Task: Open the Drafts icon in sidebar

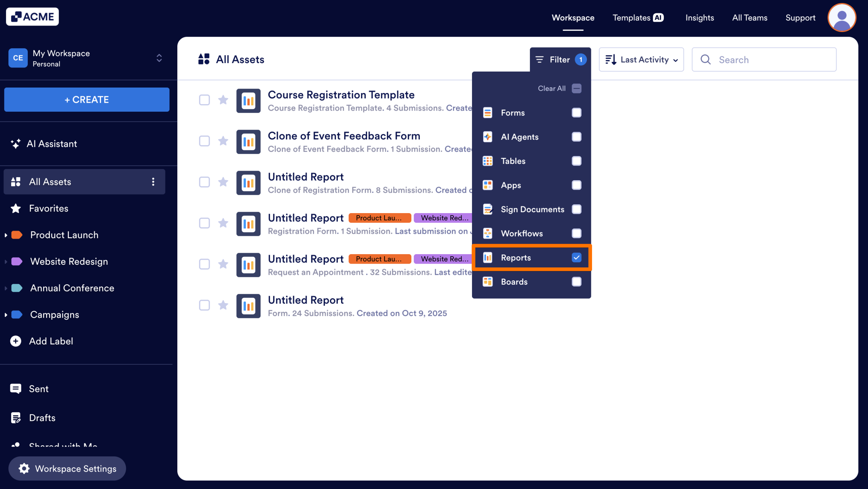Action: point(16,417)
